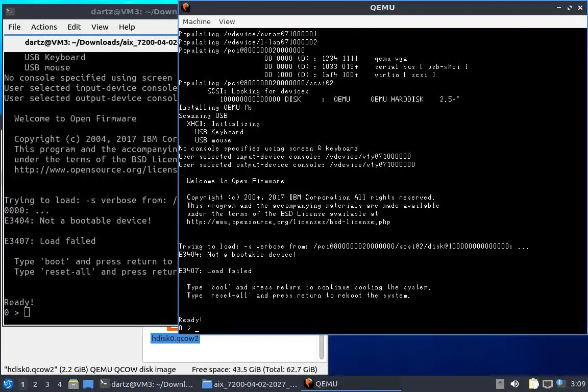Open the Machine menu in QEMU

pos(197,22)
